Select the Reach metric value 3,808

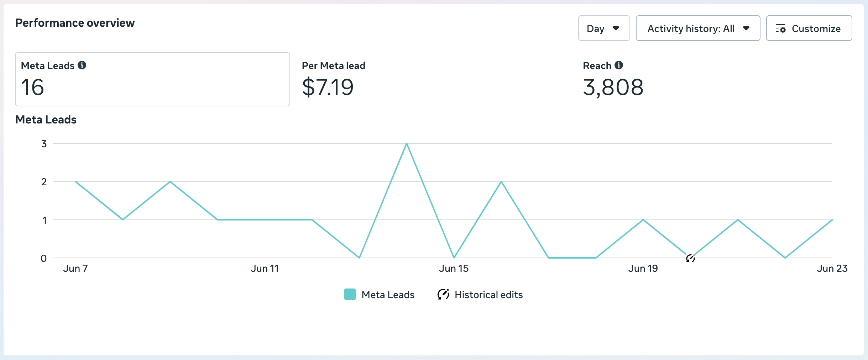pyautogui.click(x=613, y=88)
